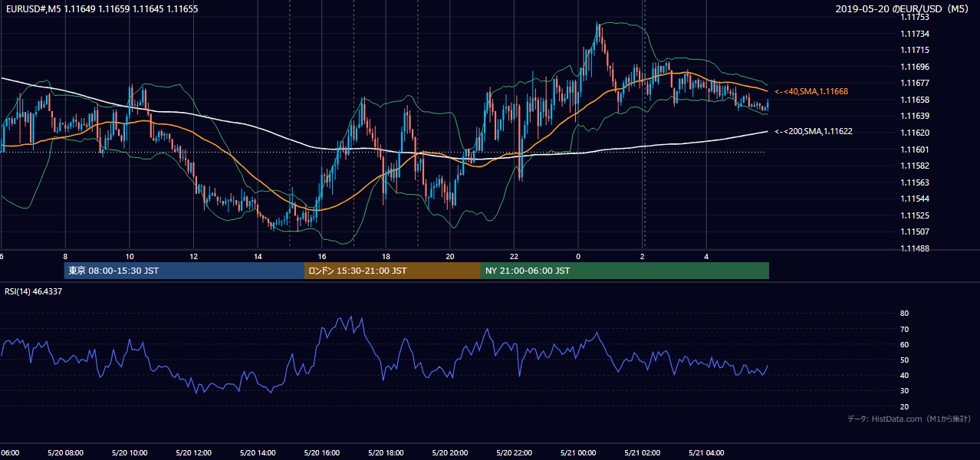This screenshot has height=460, width=980.
Task: Click the HistData.com data source credit
Action: coord(909,419)
